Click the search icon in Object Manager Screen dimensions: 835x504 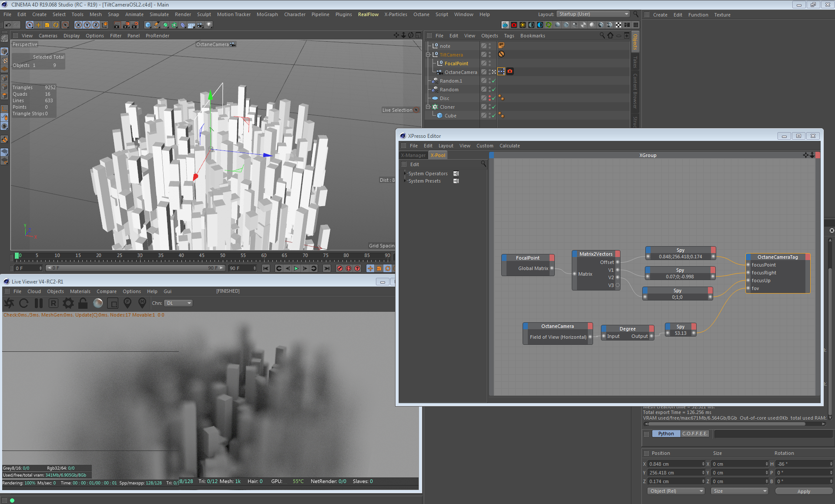tap(602, 36)
